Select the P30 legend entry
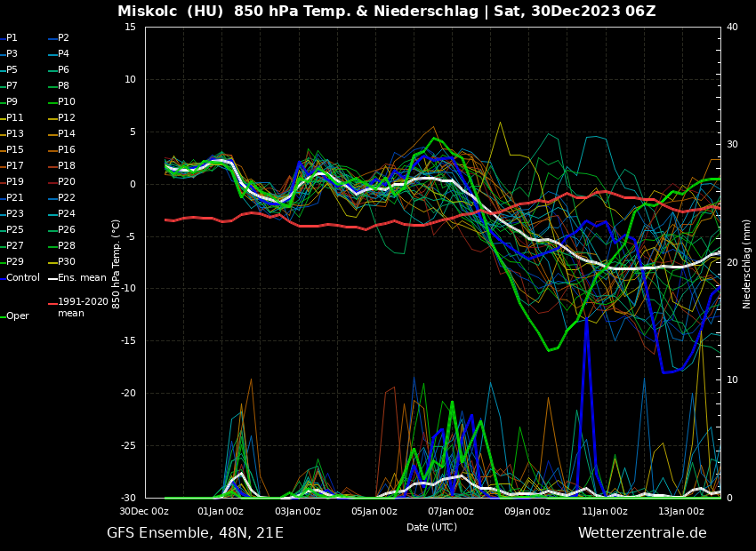 point(66,262)
